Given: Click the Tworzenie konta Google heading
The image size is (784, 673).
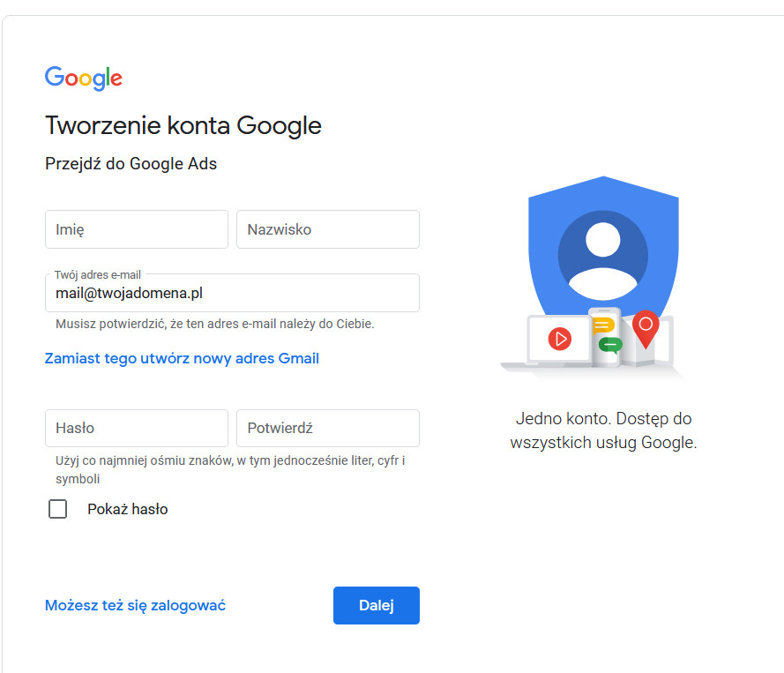Looking at the screenshot, I should 183,125.
